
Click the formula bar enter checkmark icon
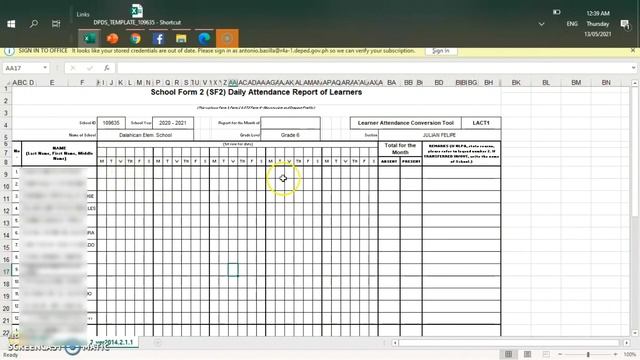click(90, 68)
